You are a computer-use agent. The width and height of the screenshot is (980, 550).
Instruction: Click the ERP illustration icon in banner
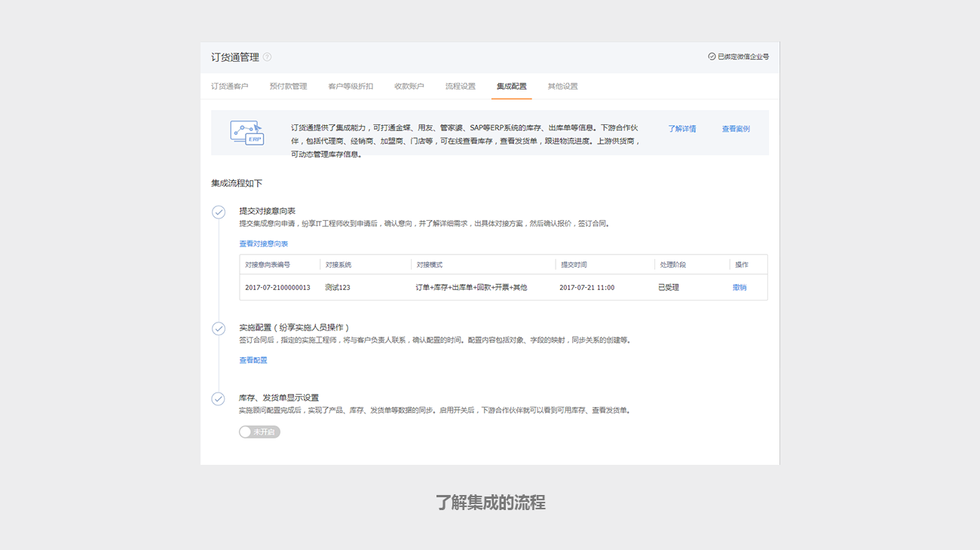click(x=247, y=133)
